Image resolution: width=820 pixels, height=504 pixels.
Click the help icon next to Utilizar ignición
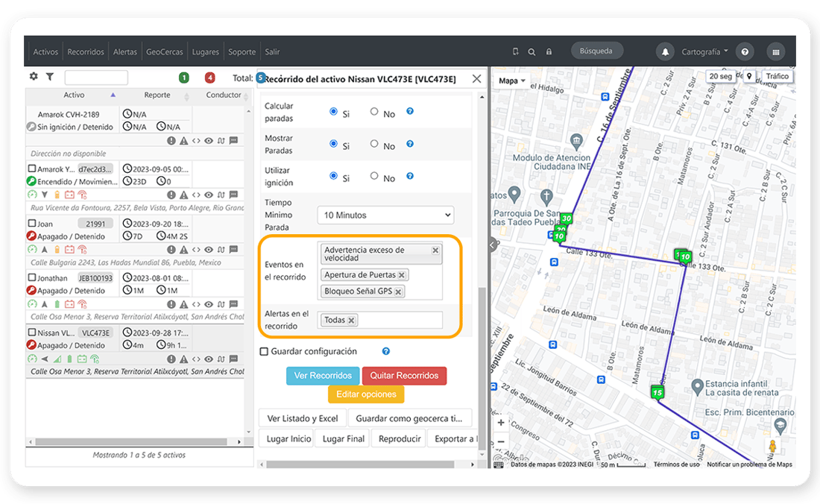[410, 176]
